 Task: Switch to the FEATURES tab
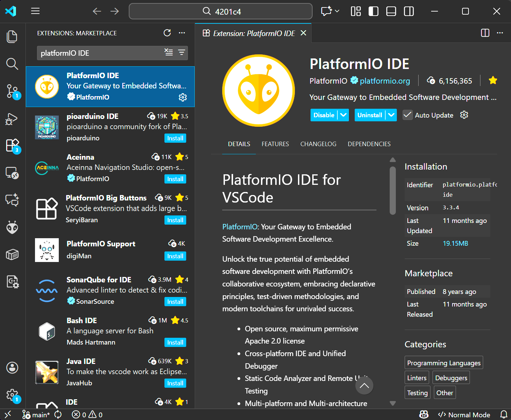(x=275, y=144)
